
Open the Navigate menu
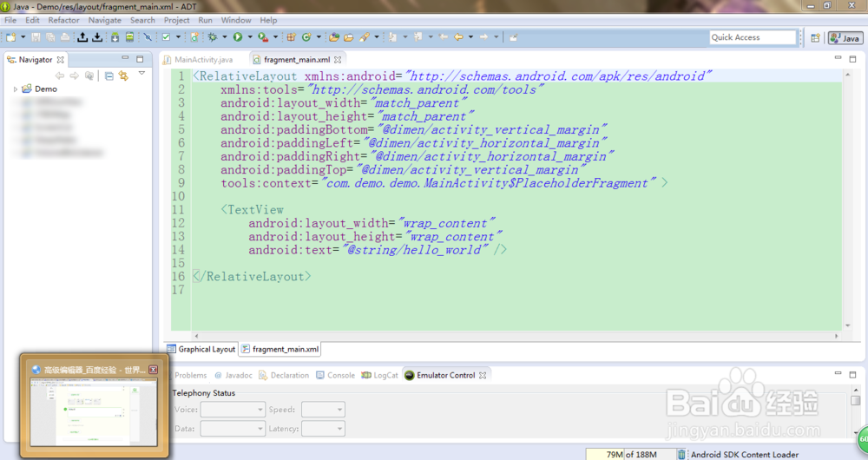coord(105,20)
